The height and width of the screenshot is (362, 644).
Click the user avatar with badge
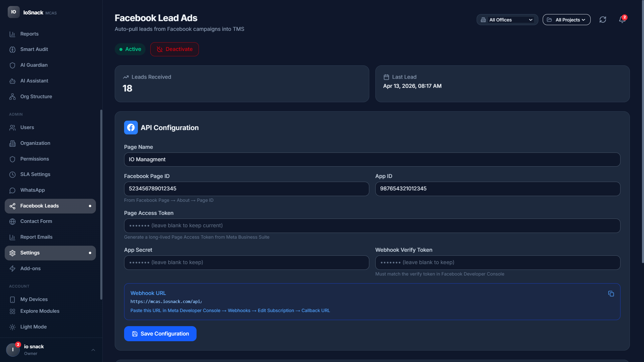pos(13,350)
